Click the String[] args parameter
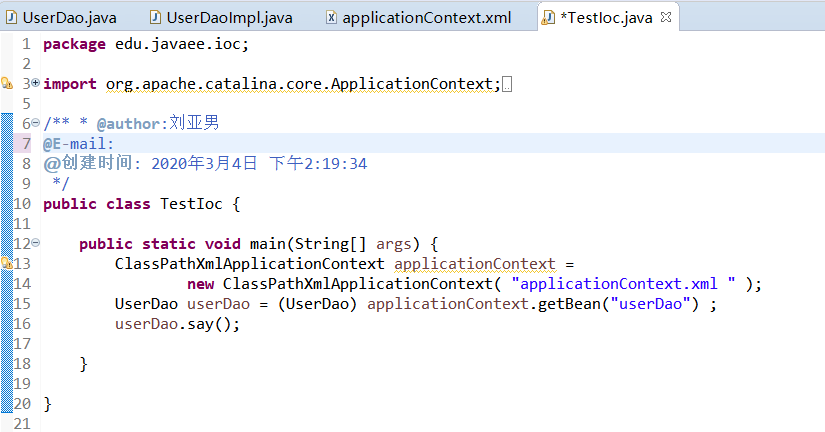The height and width of the screenshot is (432, 825). pos(353,244)
